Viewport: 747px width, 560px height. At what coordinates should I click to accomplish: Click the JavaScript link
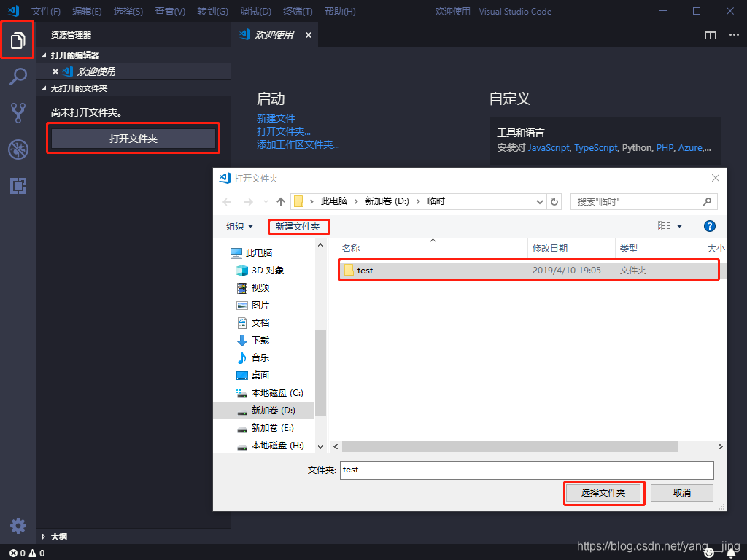549,147
